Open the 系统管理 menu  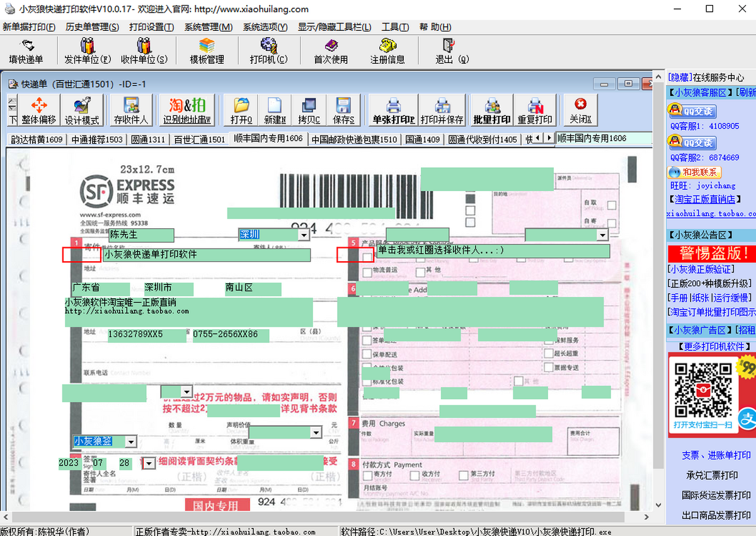(x=209, y=27)
